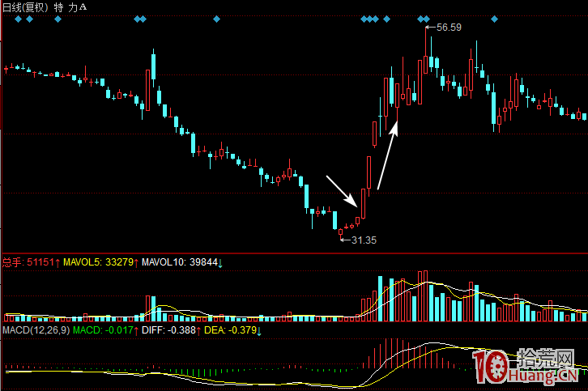This screenshot has width=588, height=391.
Task: Click the 56.59 high price label
Action: (449, 28)
